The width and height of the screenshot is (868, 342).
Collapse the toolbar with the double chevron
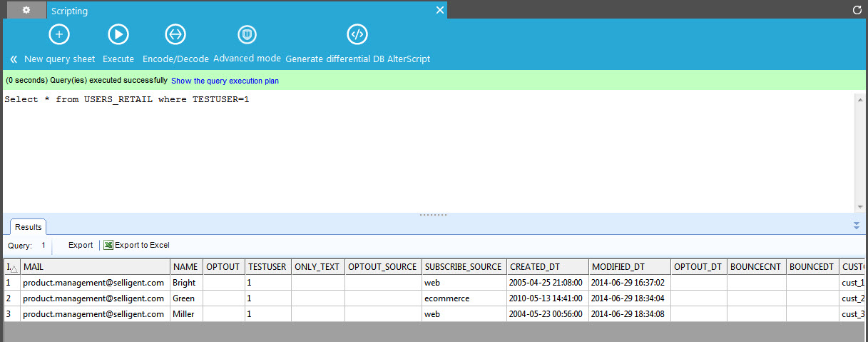(x=13, y=59)
